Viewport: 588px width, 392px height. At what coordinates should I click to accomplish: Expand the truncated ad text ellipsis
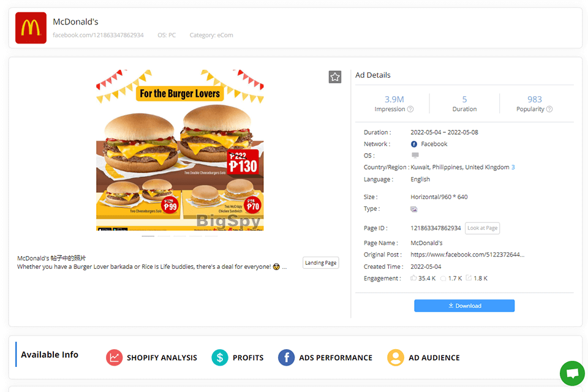(x=285, y=267)
